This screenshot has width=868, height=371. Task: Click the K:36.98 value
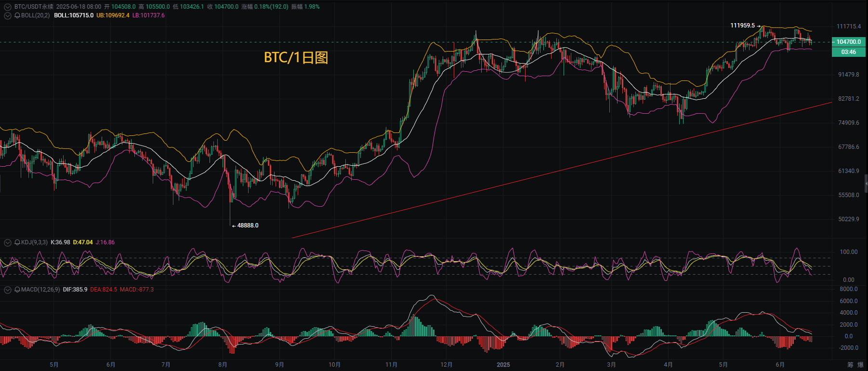coord(60,242)
